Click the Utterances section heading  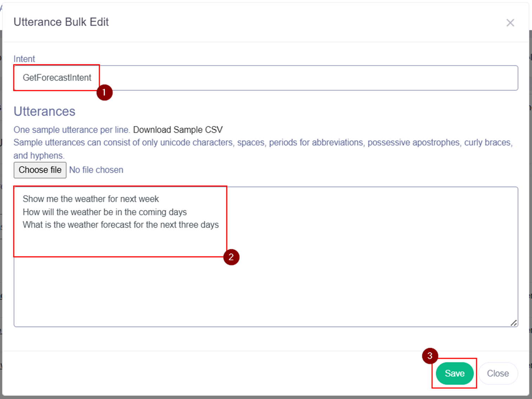pyautogui.click(x=44, y=111)
